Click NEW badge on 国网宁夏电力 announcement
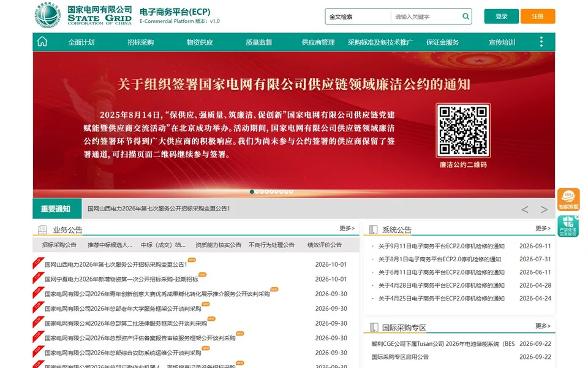Screen dimensions: 588x368 click(203, 275)
